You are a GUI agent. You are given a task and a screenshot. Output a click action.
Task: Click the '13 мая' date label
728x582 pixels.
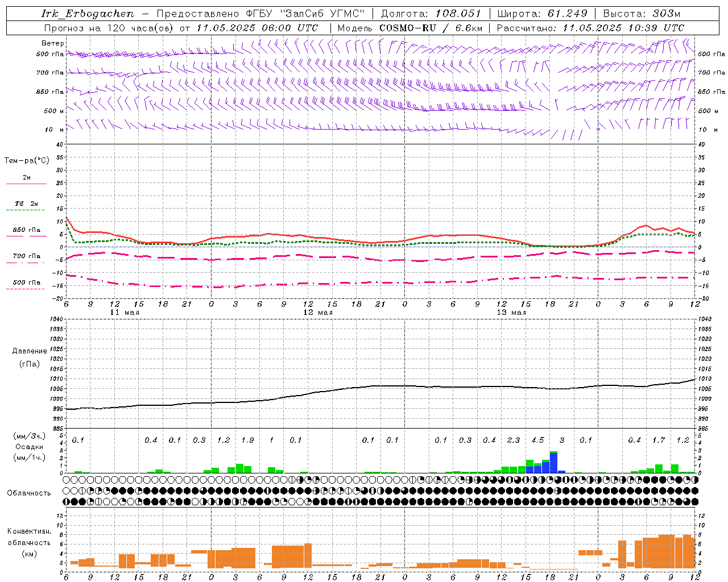[x=511, y=313]
